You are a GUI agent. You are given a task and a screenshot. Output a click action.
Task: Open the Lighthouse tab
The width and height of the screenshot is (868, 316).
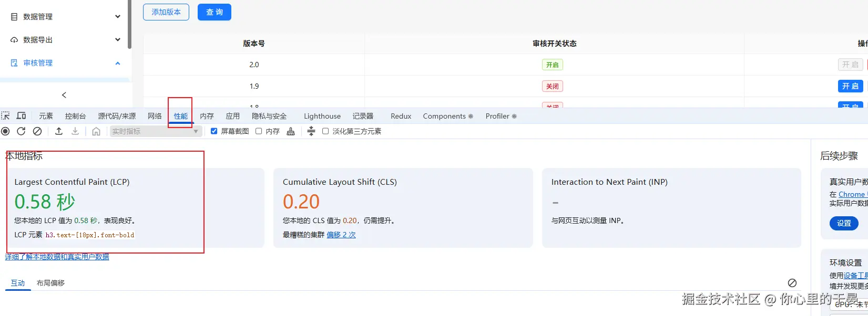(x=322, y=116)
